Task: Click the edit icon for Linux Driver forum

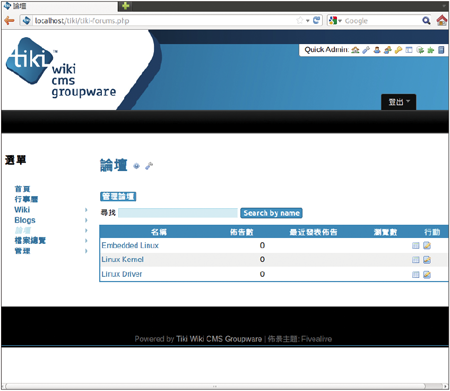Action: 427,275
